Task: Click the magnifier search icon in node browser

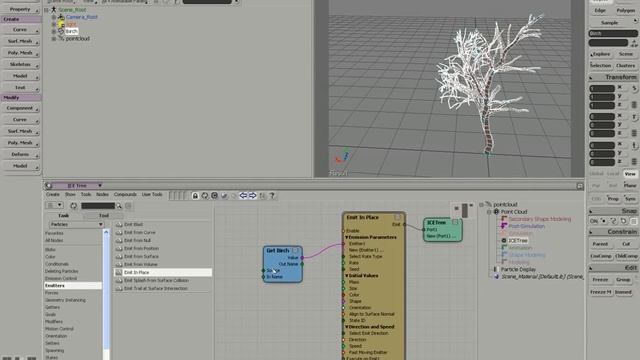Action: (x=119, y=206)
